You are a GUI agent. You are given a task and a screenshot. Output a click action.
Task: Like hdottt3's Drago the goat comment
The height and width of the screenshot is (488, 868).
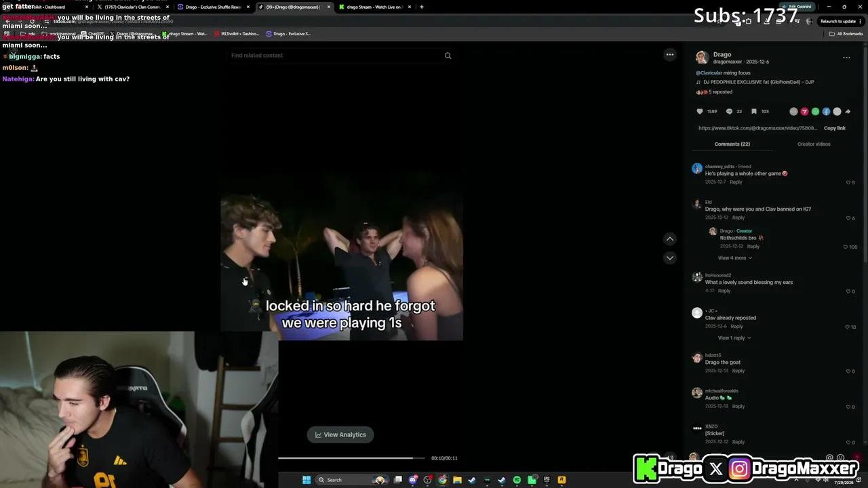click(x=848, y=371)
